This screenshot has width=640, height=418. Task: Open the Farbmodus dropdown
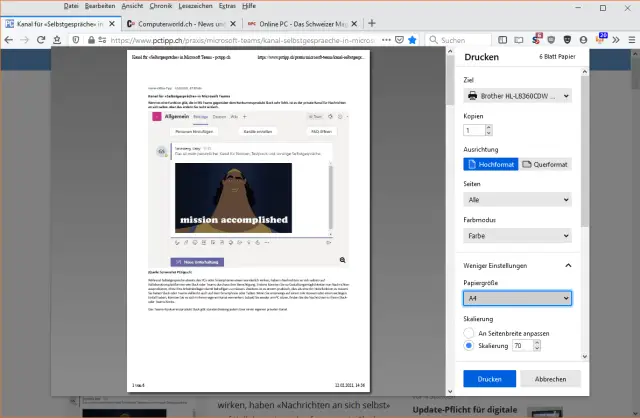(517, 236)
